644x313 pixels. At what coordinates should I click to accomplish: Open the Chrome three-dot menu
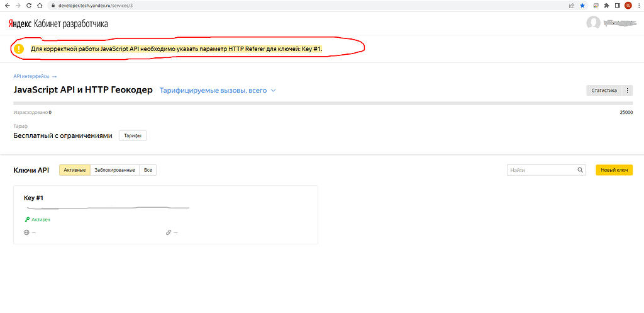click(638, 5)
